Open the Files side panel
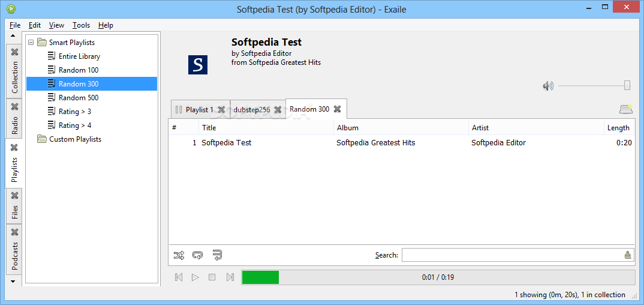The width and height of the screenshot is (644, 305). pos(15,212)
